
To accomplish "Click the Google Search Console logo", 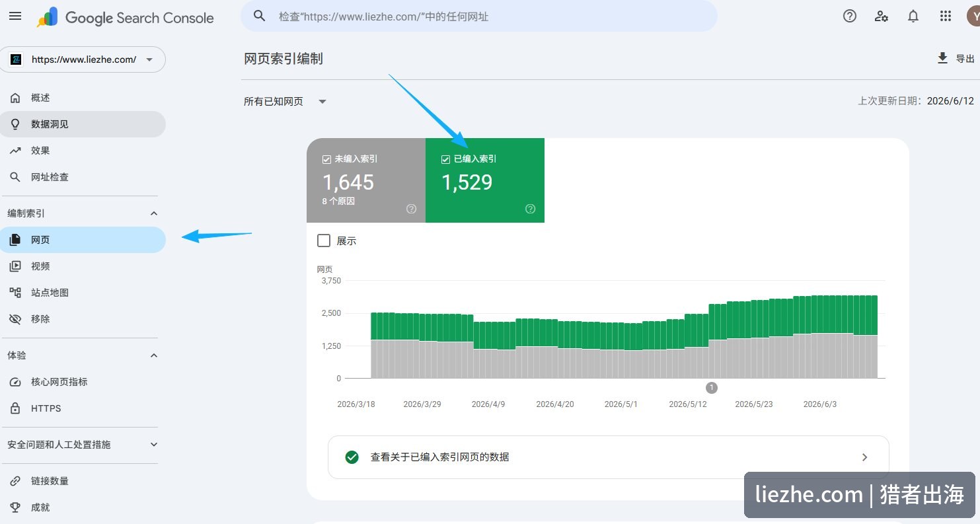I will click(x=125, y=17).
